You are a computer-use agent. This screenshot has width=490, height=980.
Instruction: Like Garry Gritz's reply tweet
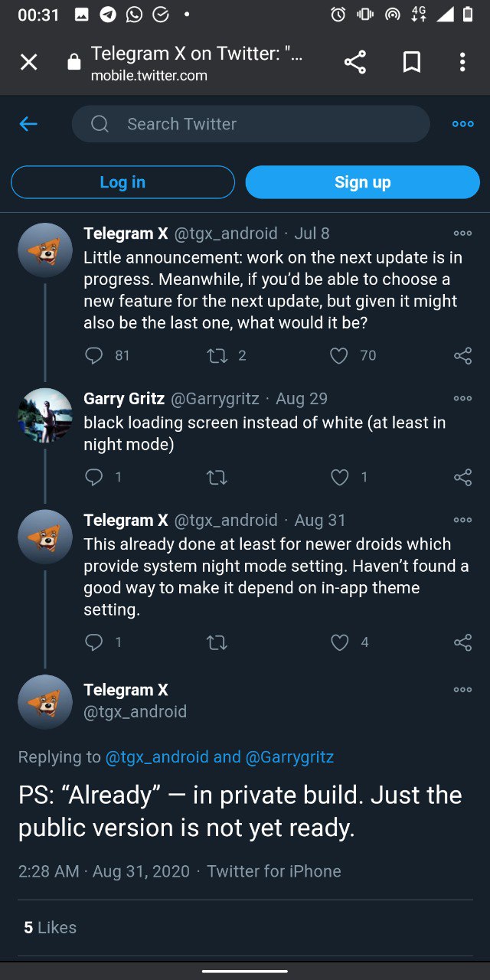tap(340, 477)
